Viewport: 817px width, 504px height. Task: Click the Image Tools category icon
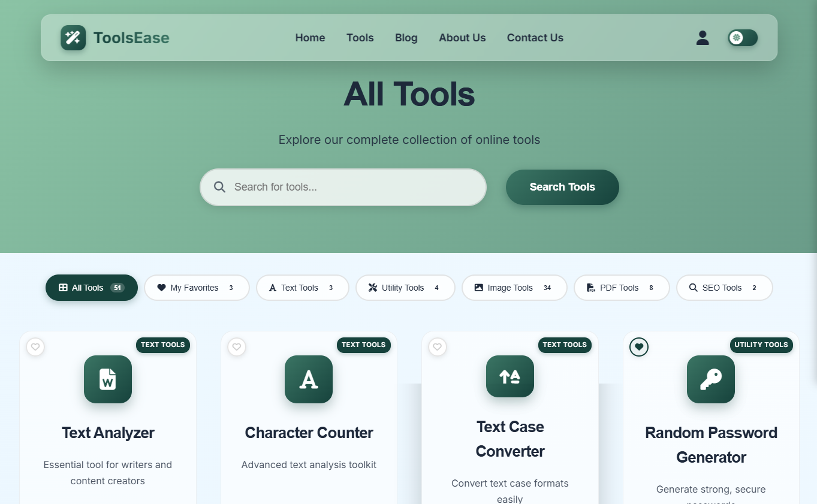pyautogui.click(x=478, y=288)
